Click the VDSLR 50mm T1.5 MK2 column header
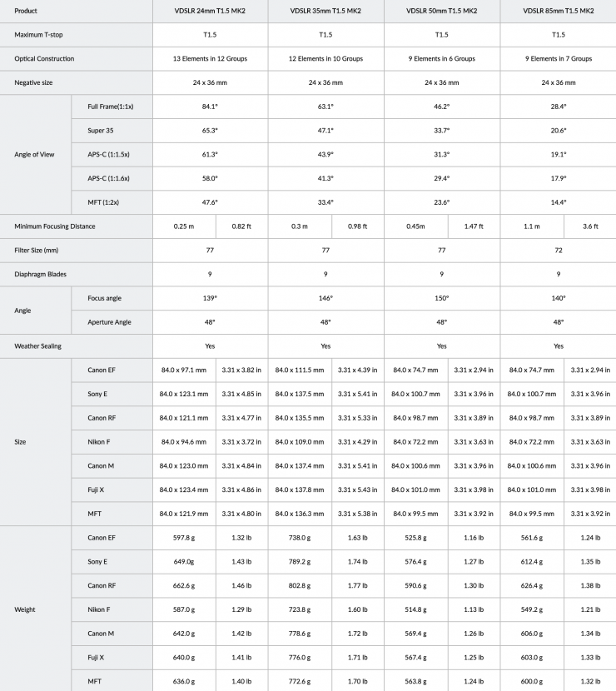Image resolution: width=616 pixels, height=691 pixels. [441, 11]
